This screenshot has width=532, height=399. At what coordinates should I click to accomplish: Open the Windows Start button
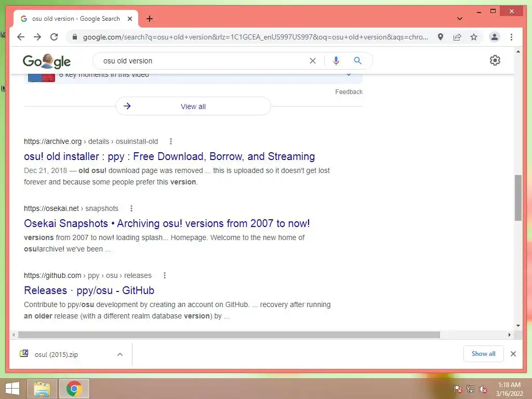coord(12,389)
